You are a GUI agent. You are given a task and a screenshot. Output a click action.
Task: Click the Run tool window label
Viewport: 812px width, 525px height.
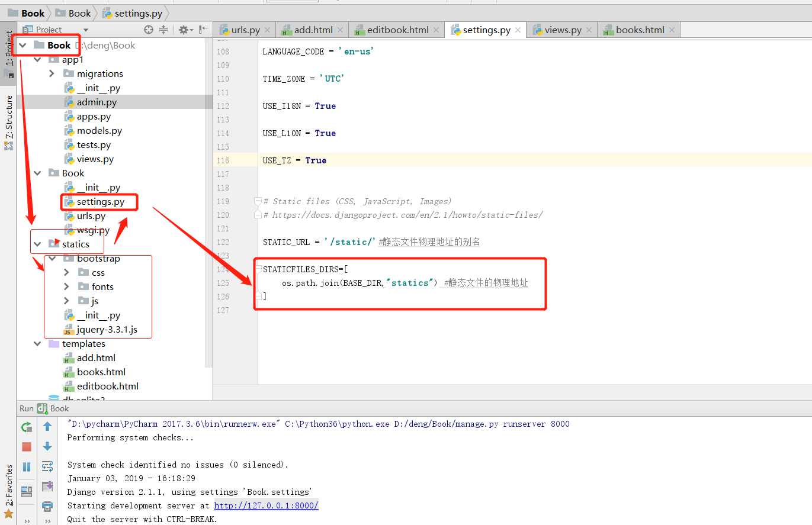point(27,408)
